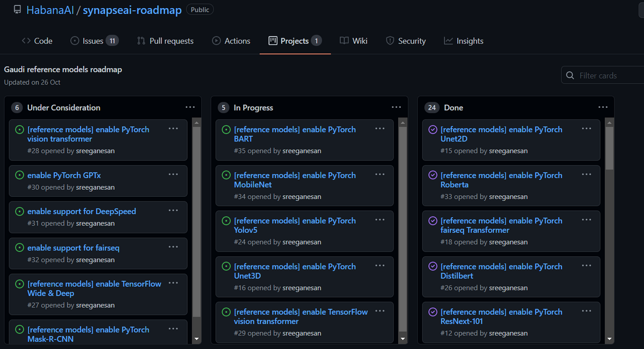
Task: Open the card menu for PyTorch Roberta
Action: (586, 174)
